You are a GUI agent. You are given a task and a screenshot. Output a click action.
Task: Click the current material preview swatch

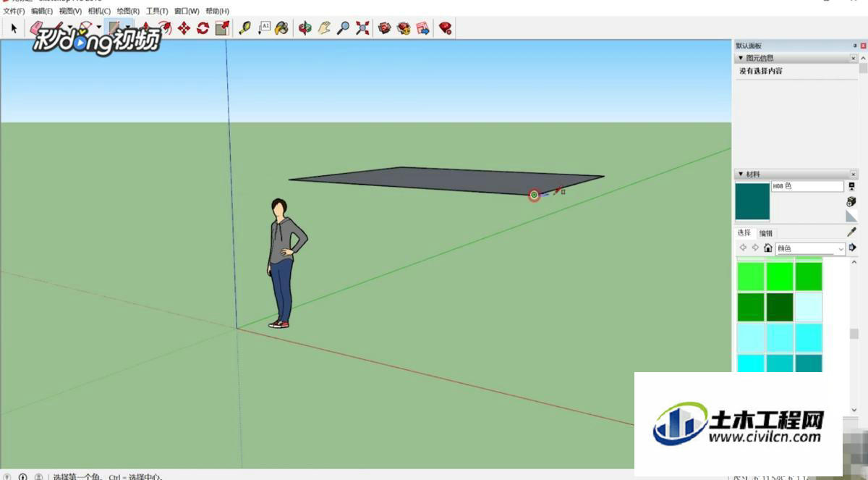pyautogui.click(x=752, y=201)
